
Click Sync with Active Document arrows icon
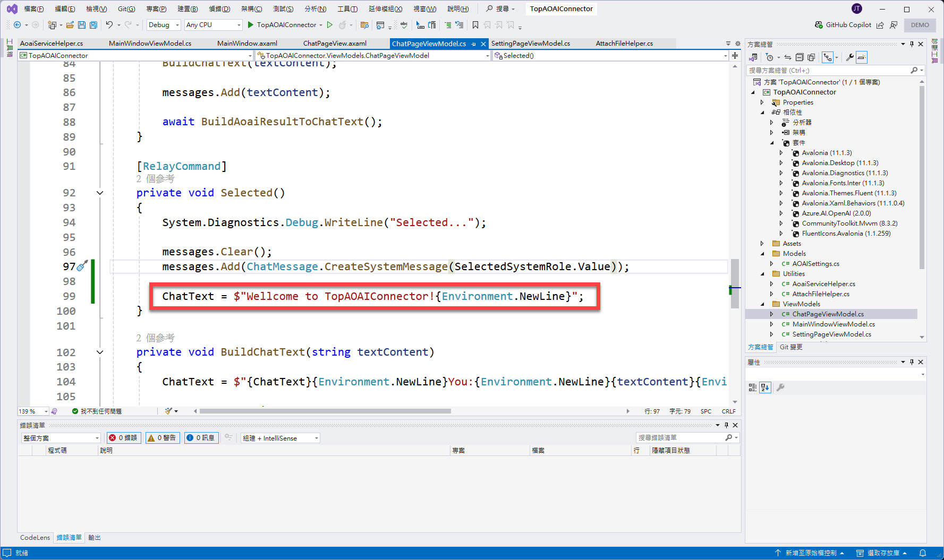(788, 57)
